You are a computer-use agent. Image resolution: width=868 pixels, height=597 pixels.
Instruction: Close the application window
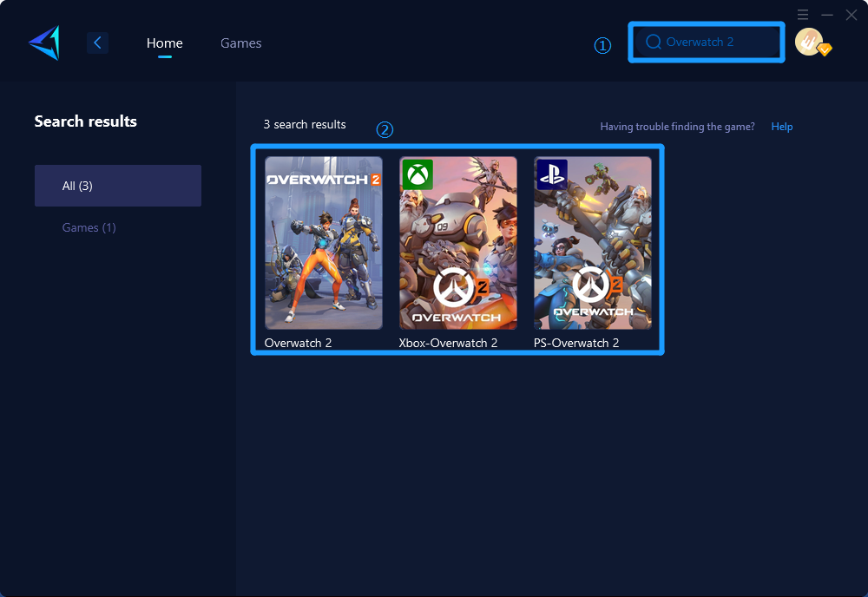pyautogui.click(x=852, y=15)
